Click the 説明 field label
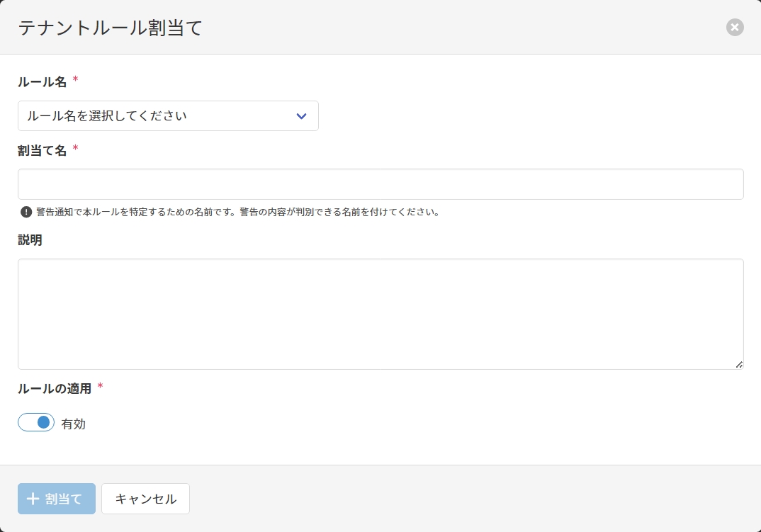Viewport: 761px width, 532px height. [x=30, y=240]
